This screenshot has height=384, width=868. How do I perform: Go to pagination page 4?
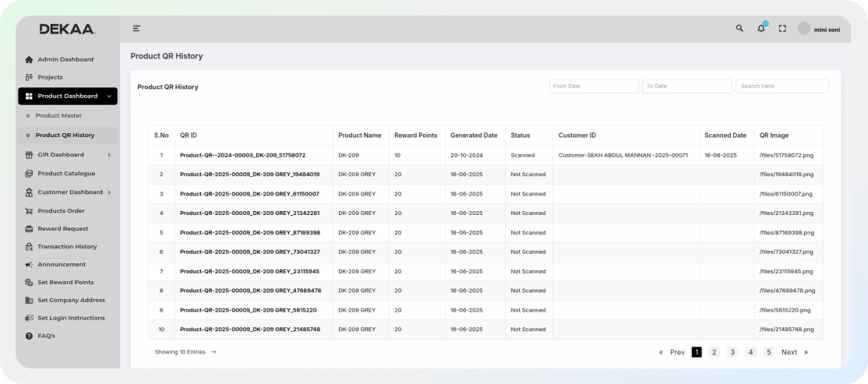[x=750, y=353]
